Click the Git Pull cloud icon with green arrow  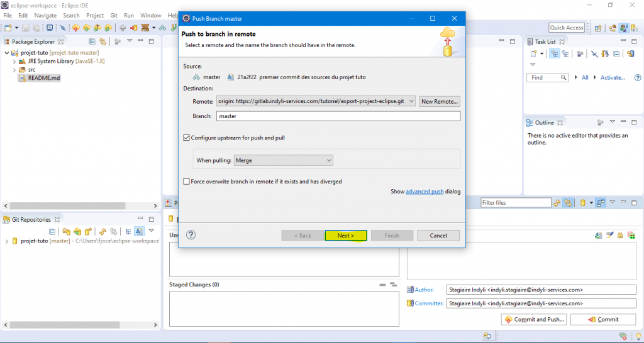tap(108, 28)
